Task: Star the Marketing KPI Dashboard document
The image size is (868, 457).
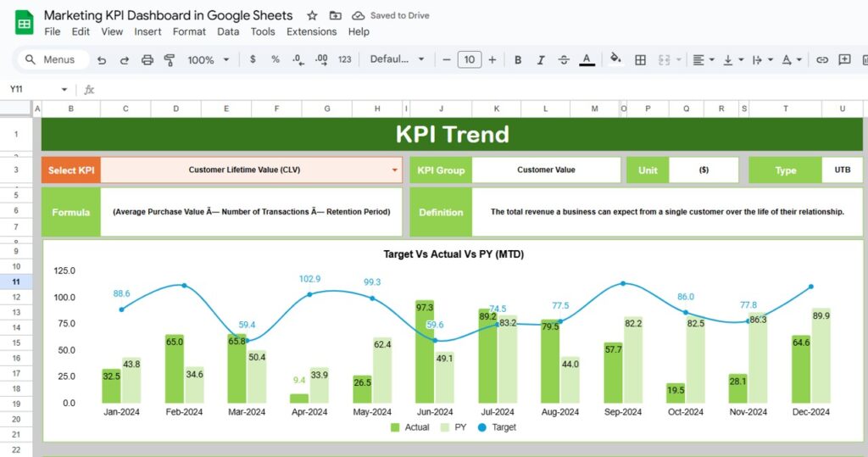Action: point(312,15)
